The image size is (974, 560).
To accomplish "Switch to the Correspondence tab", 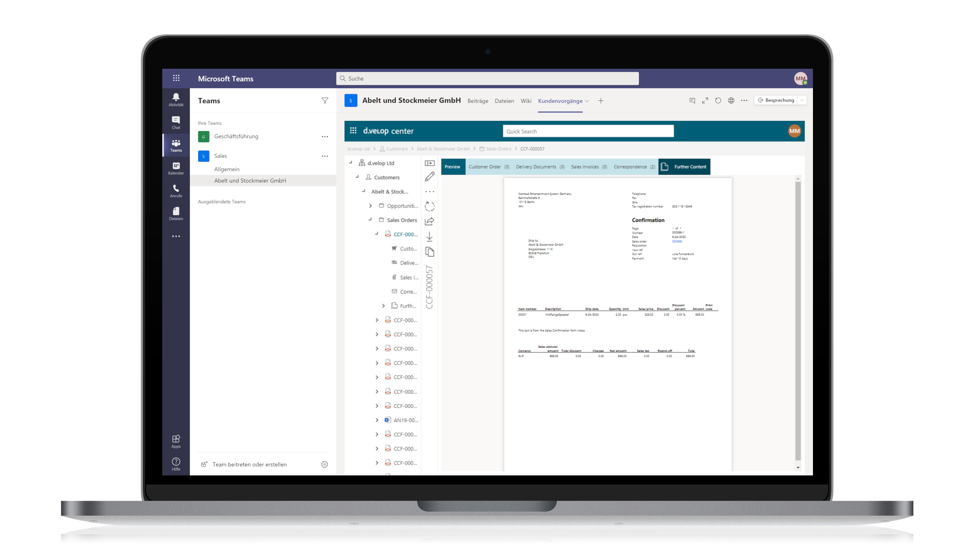I will 633,167.
